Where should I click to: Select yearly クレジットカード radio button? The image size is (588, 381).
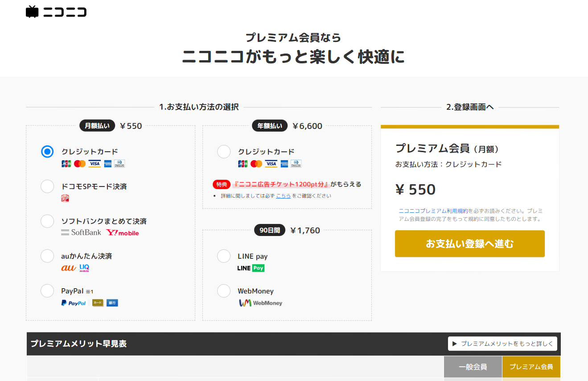pos(224,152)
